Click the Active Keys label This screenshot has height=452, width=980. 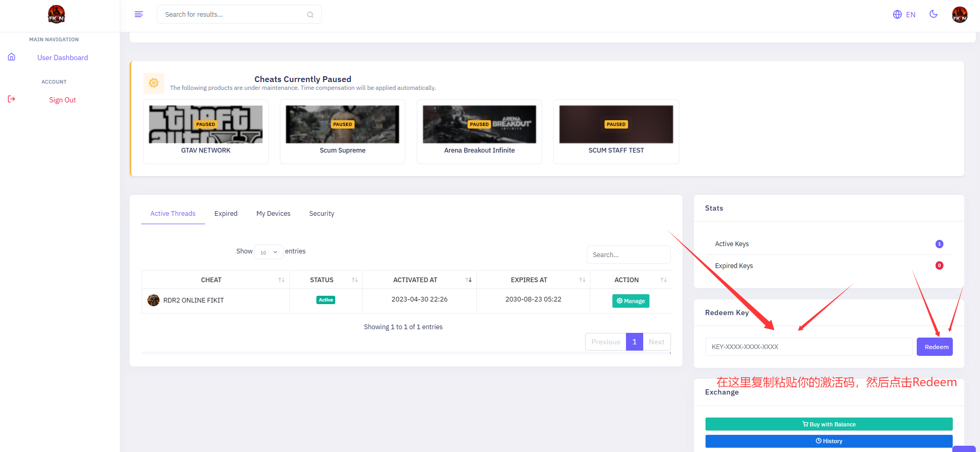click(x=732, y=244)
